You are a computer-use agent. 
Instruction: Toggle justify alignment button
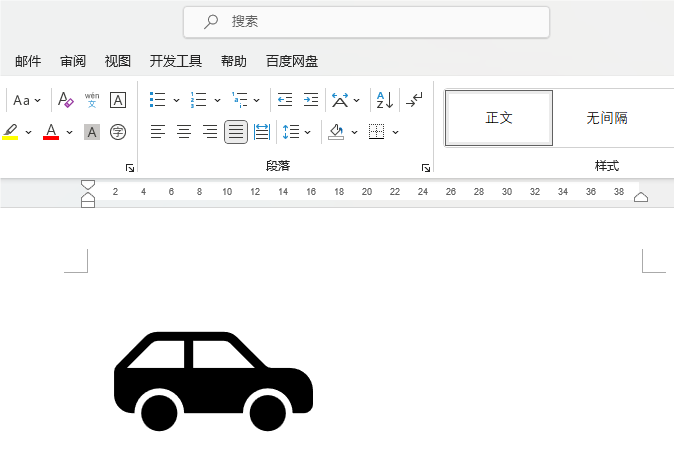[x=236, y=132]
